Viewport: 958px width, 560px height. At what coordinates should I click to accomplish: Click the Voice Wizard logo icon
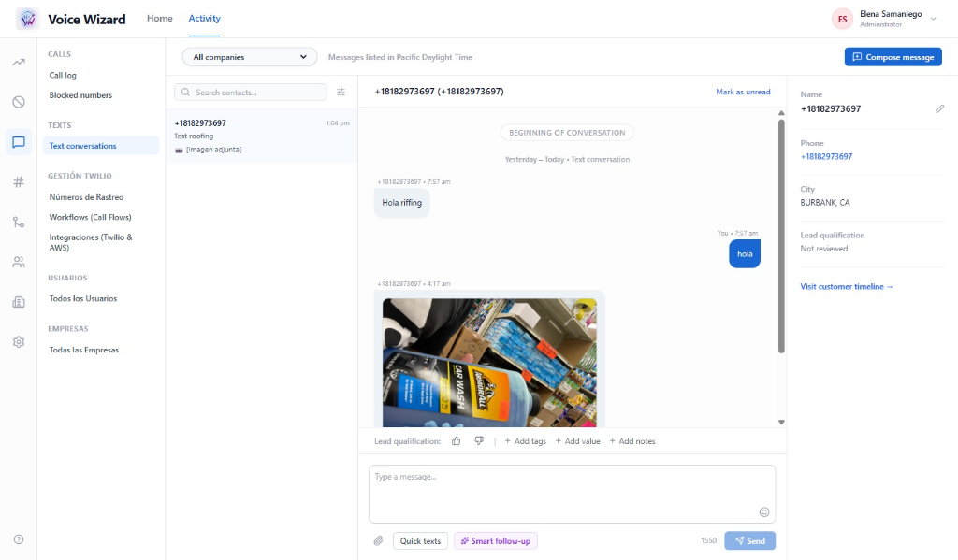[27, 19]
